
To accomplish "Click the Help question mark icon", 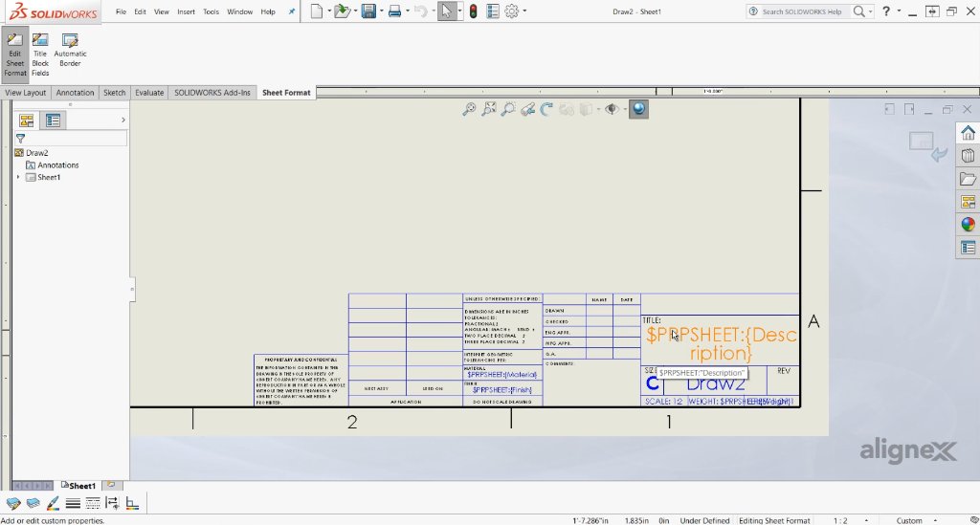I will pos(885,11).
